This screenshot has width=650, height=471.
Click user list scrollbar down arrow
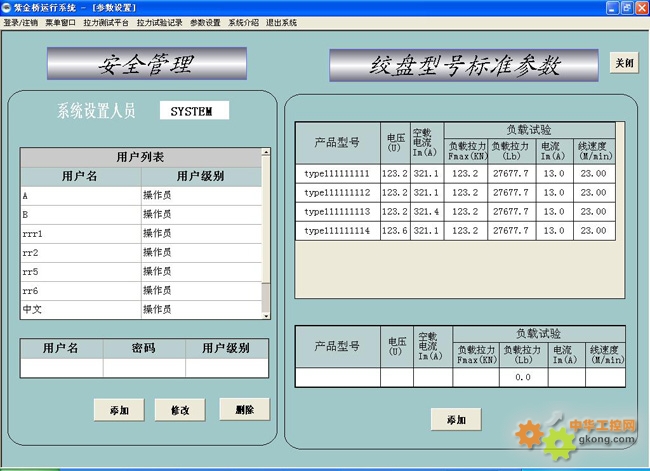click(266, 316)
